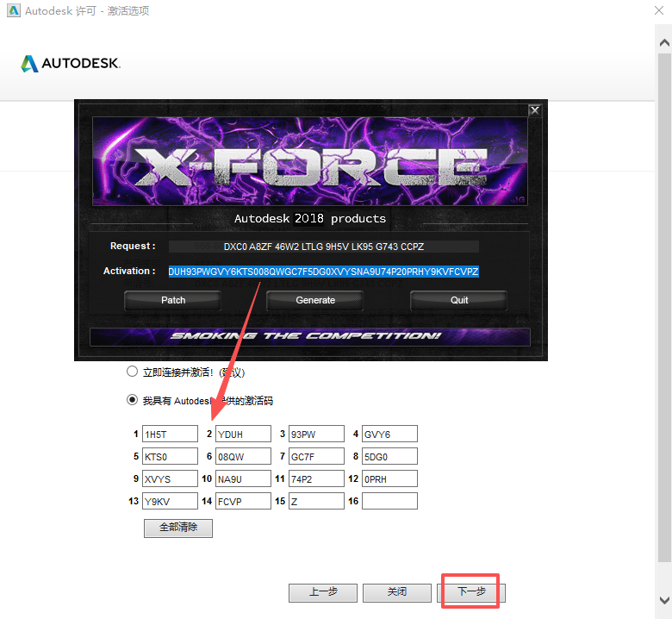Image resolution: width=672 pixels, height=619 pixels.
Task: Click activation box 2 containing YDUH
Action: tap(244, 434)
